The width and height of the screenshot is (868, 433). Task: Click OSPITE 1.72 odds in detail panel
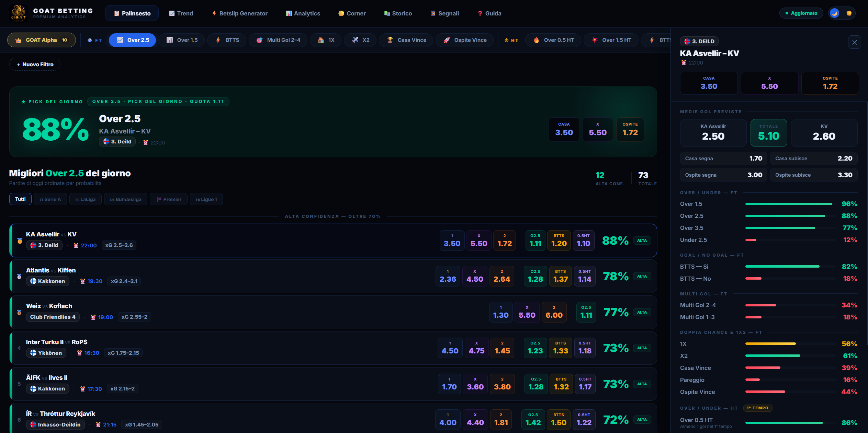[x=830, y=83]
